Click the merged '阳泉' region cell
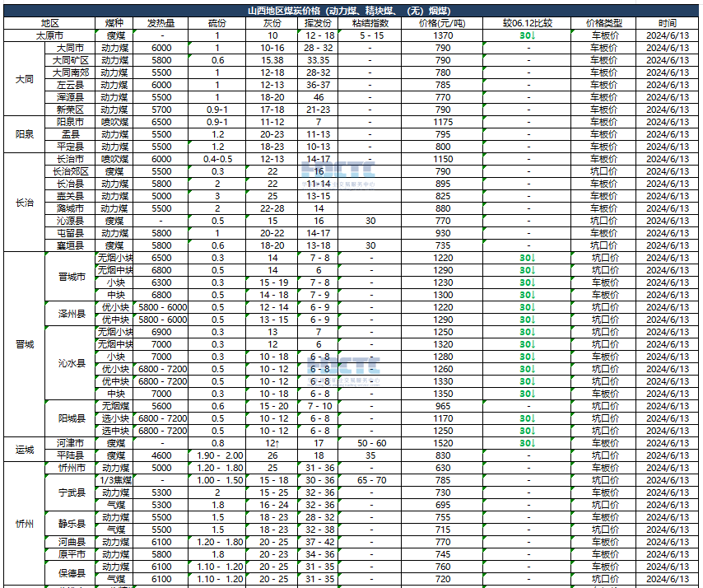This screenshot has height=588, width=703. point(24,134)
